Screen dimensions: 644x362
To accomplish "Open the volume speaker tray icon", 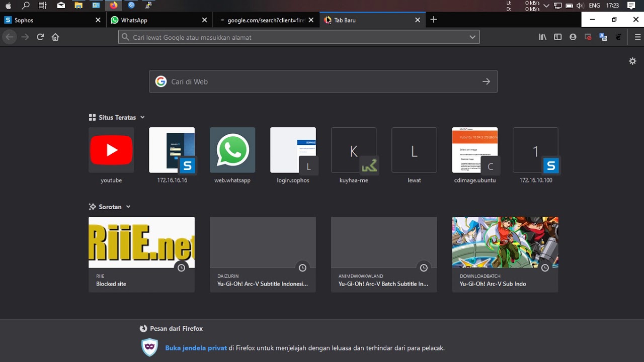I will pyautogui.click(x=580, y=6).
